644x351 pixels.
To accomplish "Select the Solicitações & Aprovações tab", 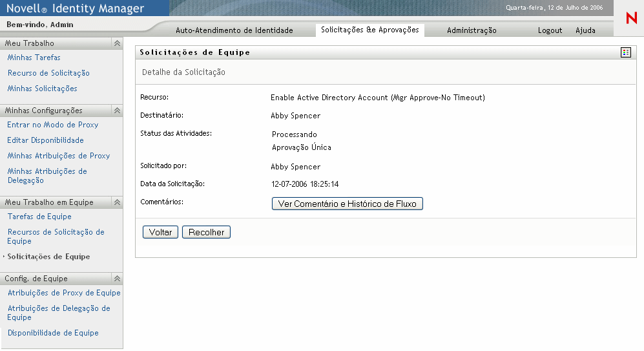I will tap(369, 30).
